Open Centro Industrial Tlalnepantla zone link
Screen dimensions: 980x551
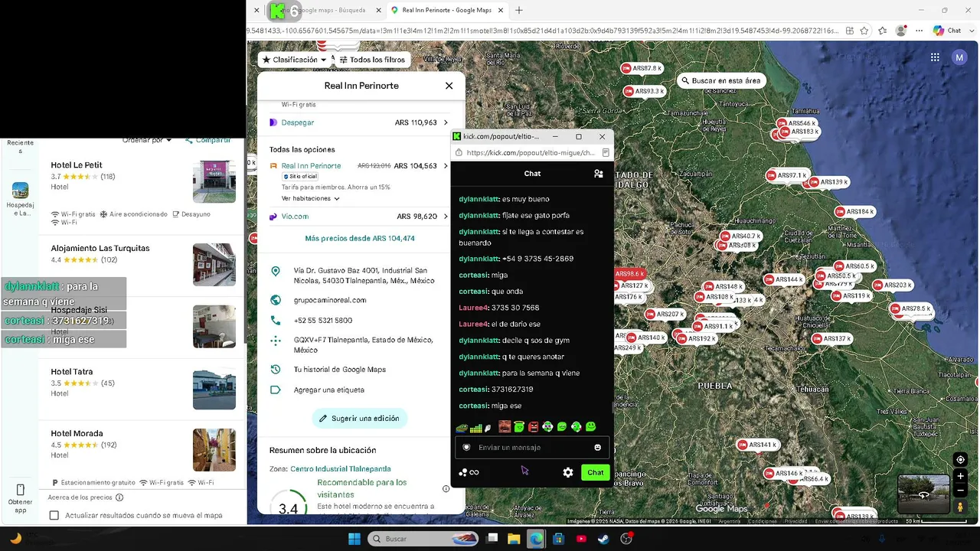click(341, 469)
